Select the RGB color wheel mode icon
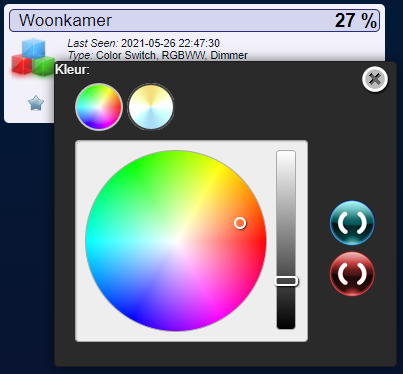 click(99, 107)
